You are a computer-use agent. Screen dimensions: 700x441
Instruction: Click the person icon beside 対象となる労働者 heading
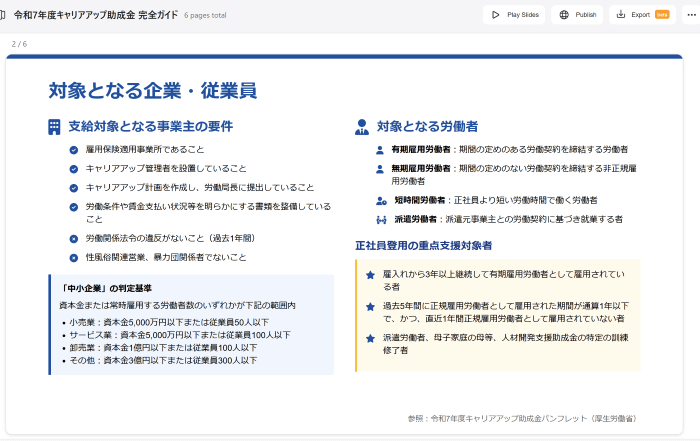click(362, 127)
